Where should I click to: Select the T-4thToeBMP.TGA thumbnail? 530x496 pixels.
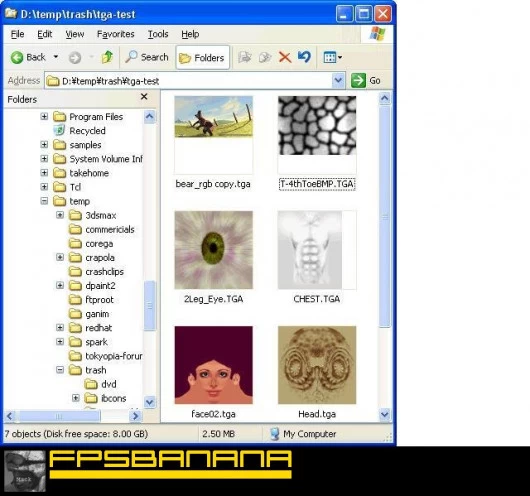point(317,135)
